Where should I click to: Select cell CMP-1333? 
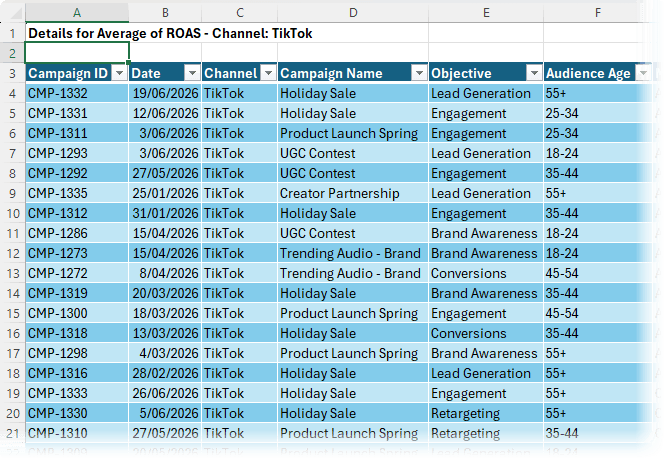coord(77,393)
